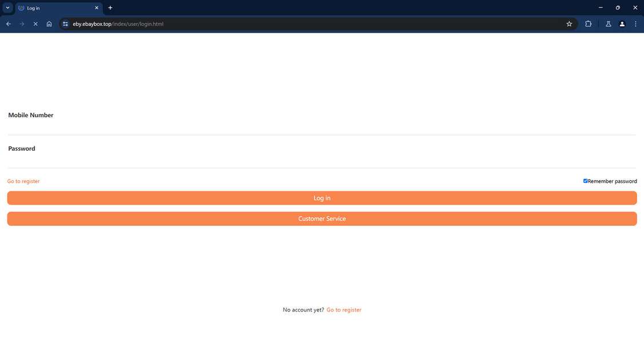Focus the Mobile Number field

click(x=322, y=128)
